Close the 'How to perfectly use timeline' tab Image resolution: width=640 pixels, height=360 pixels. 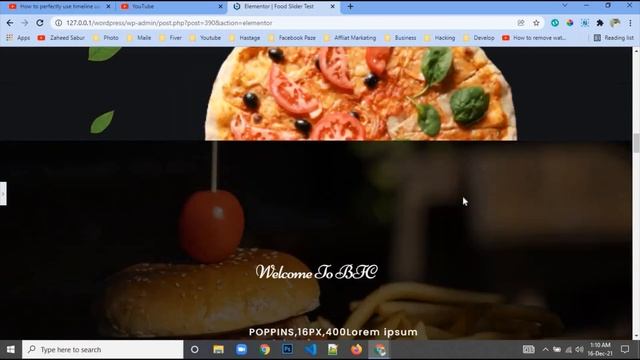click(108, 7)
